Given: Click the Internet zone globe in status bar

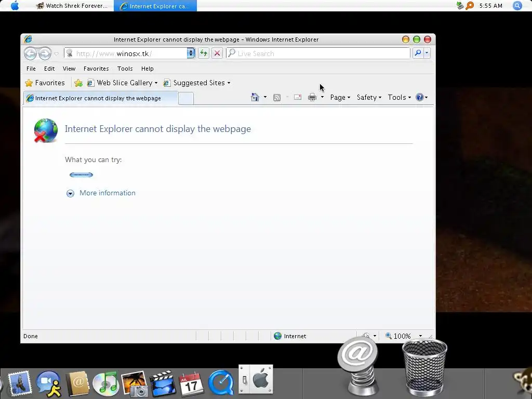Looking at the screenshot, I should [x=277, y=336].
